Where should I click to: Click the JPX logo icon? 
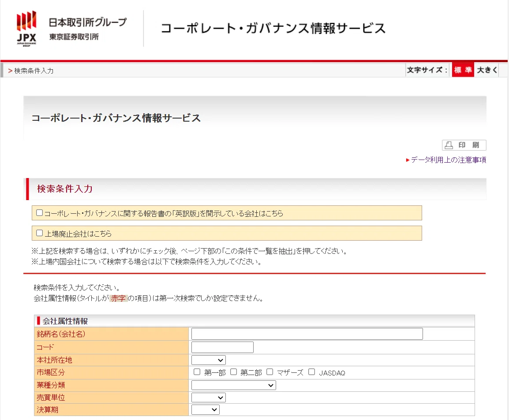coord(26,29)
